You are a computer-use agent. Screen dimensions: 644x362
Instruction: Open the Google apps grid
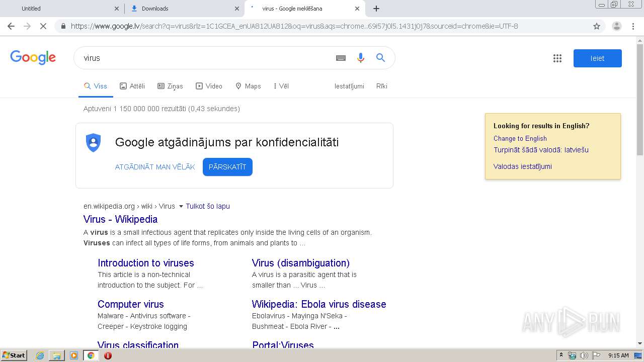[x=557, y=58]
